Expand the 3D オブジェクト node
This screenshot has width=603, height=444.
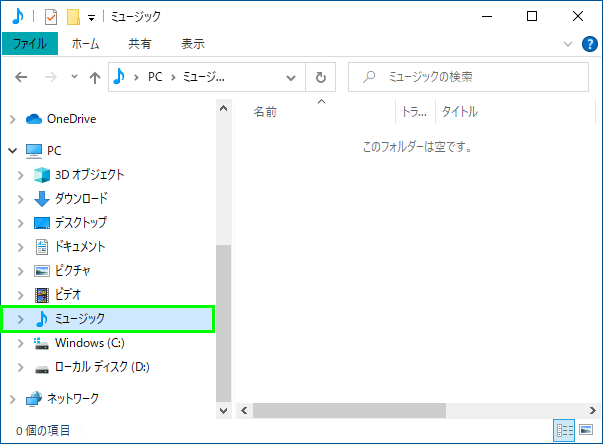[20, 175]
